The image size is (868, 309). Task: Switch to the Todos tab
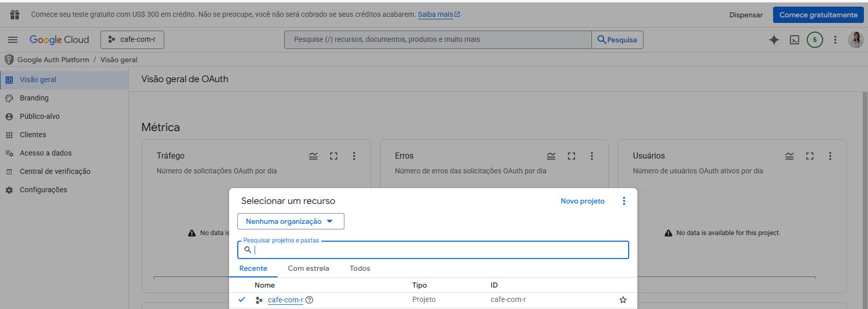pyautogui.click(x=360, y=268)
